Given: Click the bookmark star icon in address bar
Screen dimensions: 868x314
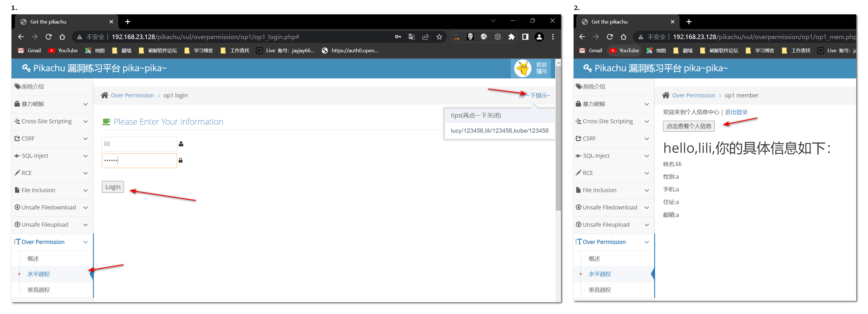Looking at the screenshot, I should pos(439,37).
